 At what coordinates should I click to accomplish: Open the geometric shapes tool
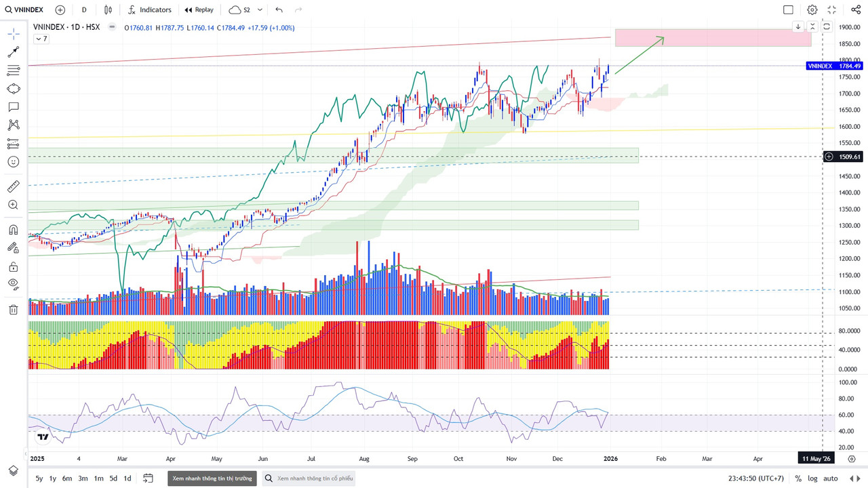(14, 89)
